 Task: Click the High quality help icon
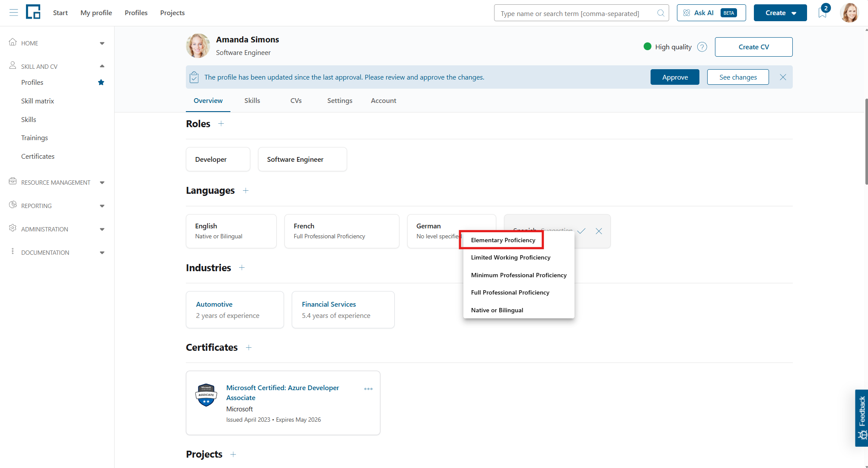click(702, 47)
